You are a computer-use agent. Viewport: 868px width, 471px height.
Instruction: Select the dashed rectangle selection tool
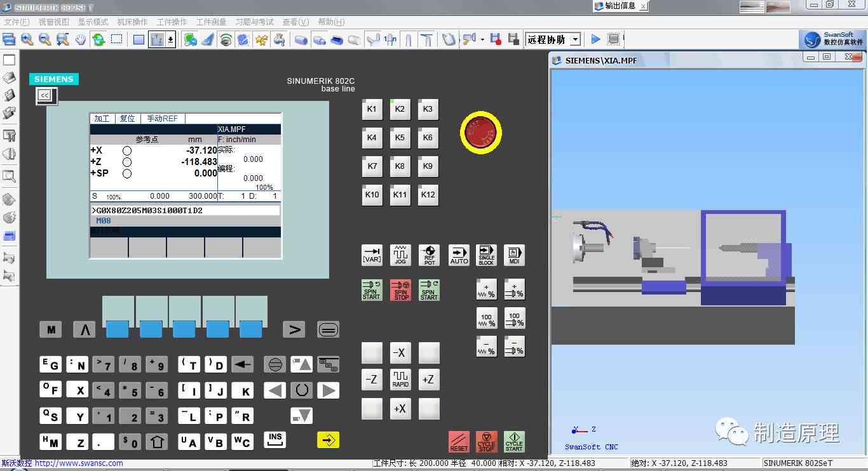[117, 39]
